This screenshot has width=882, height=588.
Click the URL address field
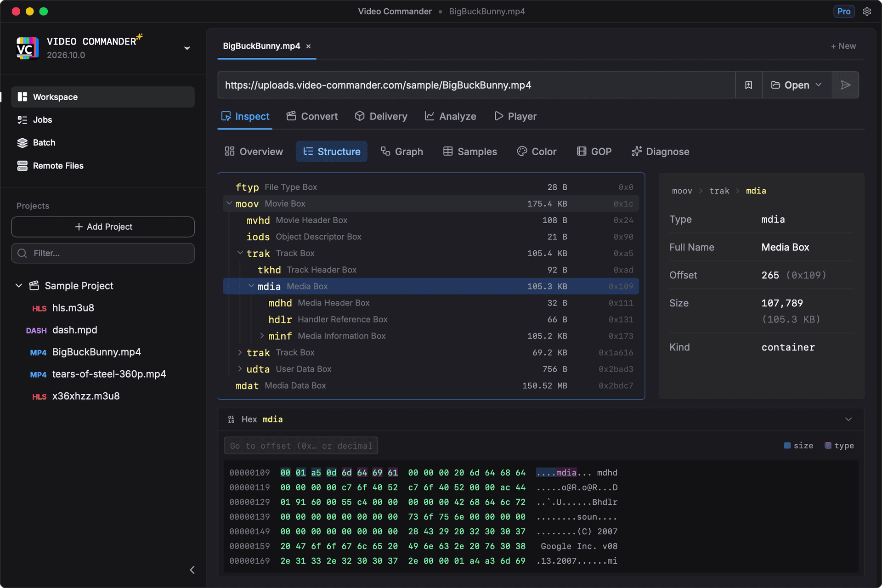pyautogui.click(x=476, y=85)
